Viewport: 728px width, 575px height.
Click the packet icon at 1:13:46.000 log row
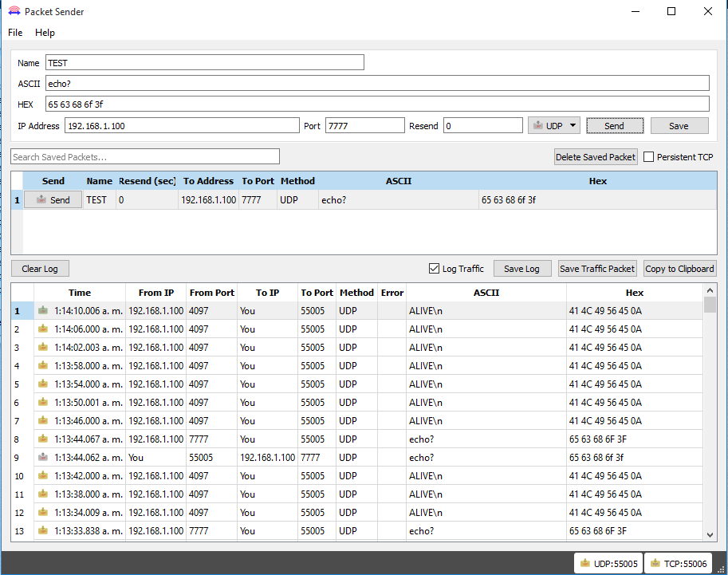coord(43,420)
